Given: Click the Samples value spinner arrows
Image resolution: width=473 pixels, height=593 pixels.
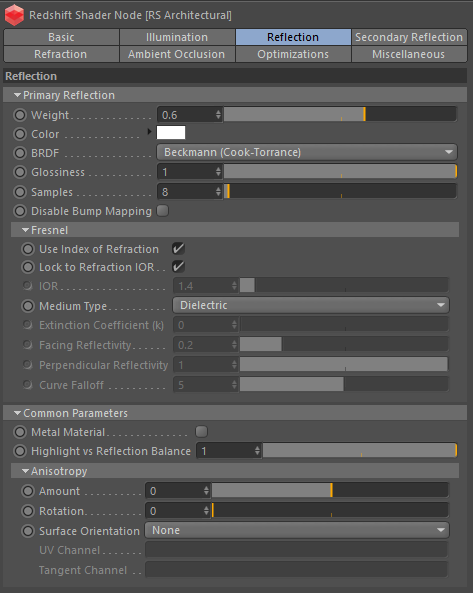Looking at the screenshot, I should (218, 191).
